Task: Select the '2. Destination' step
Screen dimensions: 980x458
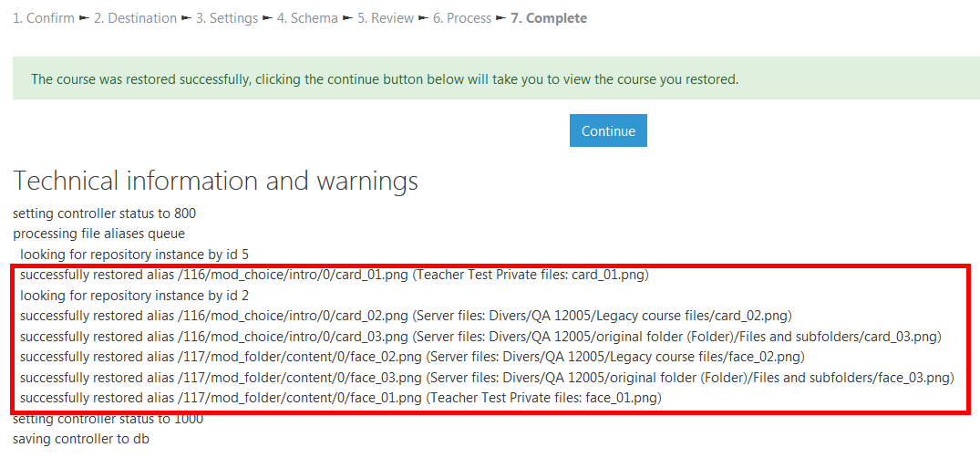Action: click(x=135, y=18)
